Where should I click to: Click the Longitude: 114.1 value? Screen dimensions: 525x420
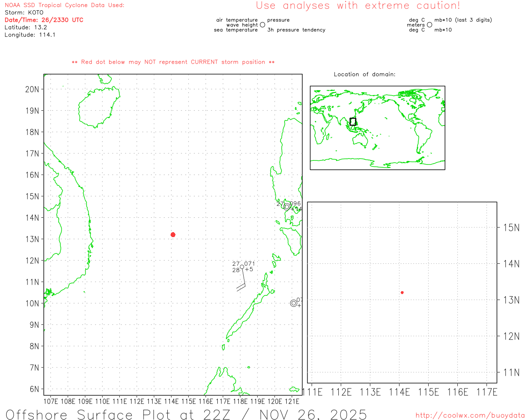pos(30,35)
